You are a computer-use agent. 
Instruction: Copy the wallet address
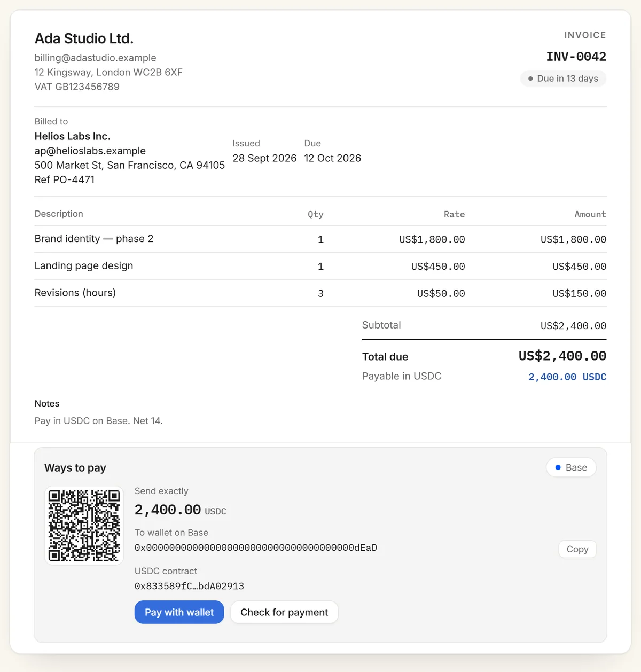tap(577, 549)
